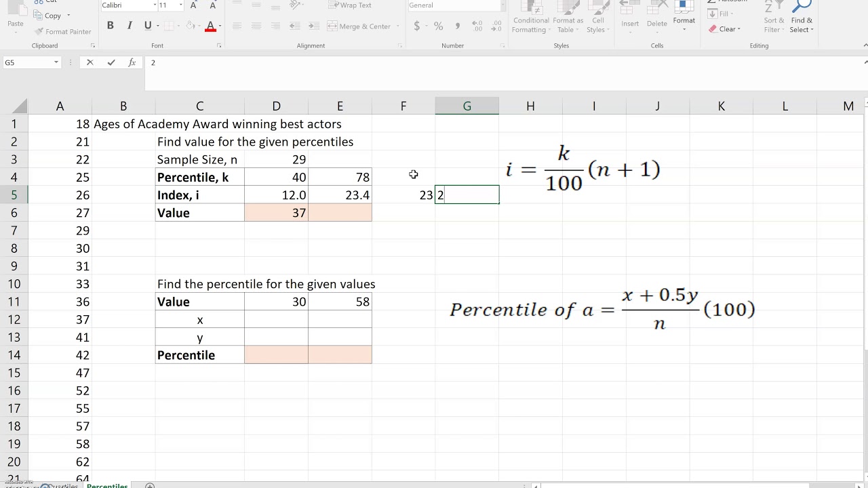
Task: Apply accounting dollar number format
Action: 416,26
